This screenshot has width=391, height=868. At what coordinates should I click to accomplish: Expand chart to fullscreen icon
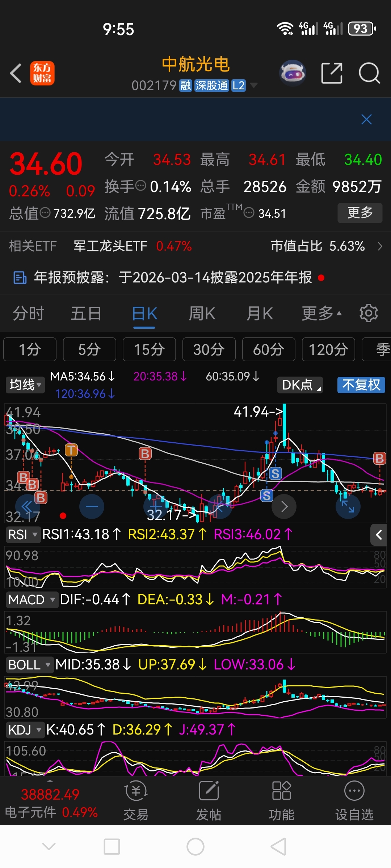click(x=348, y=506)
